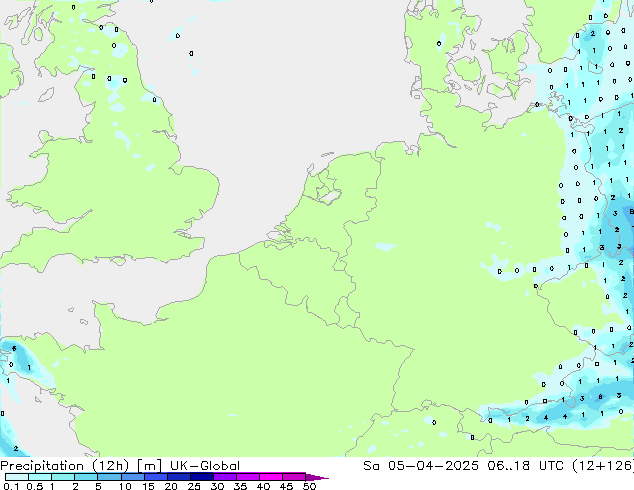The height and width of the screenshot is (490, 634).
Task: Click the "(12h)" interval label
Action: [111, 466]
